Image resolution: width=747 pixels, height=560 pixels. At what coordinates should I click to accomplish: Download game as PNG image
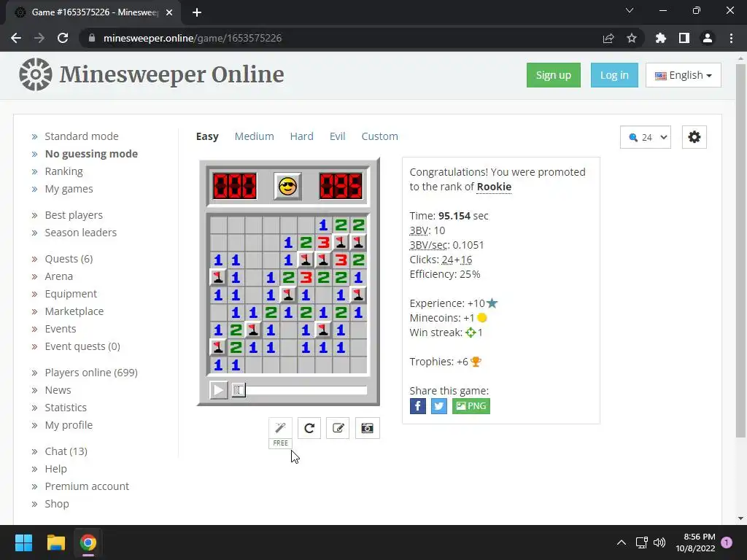coord(471,406)
